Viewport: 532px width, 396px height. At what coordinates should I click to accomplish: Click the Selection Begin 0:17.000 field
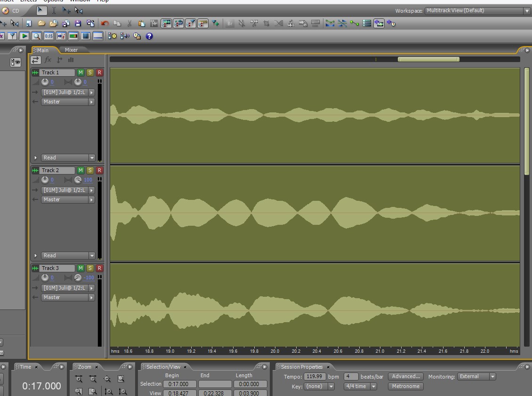point(180,384)
